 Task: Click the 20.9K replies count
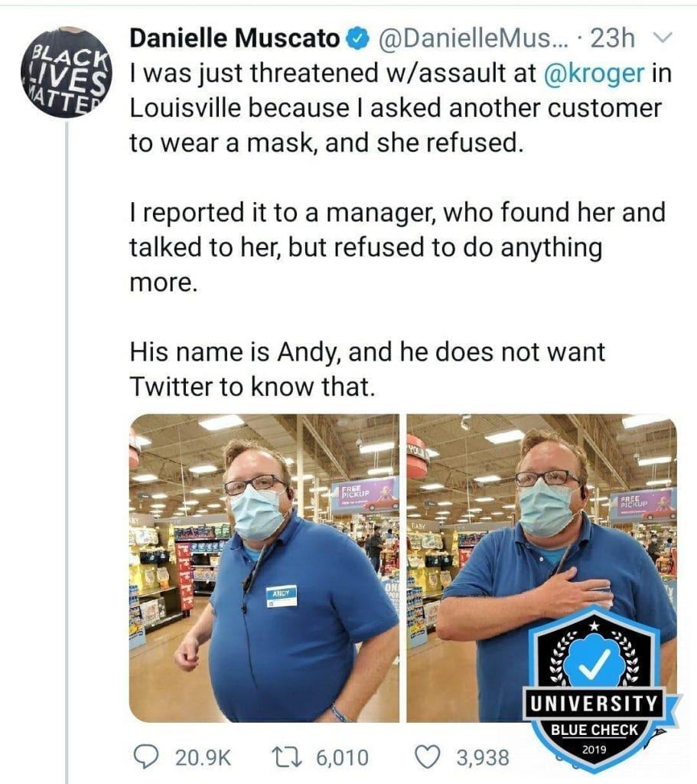pos(203,757)
